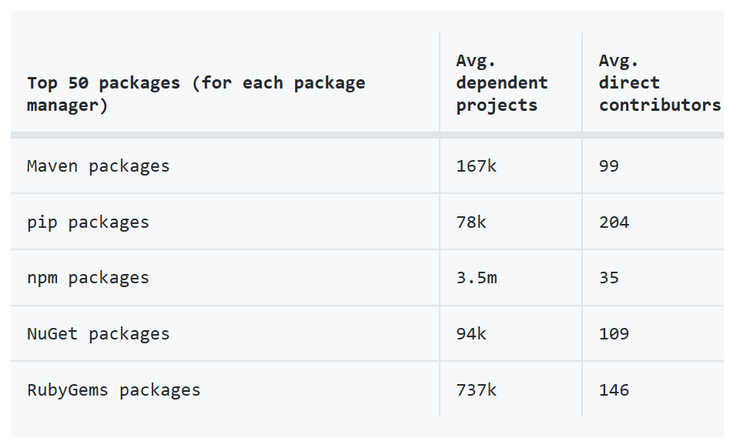
Task: Click the 'Top 50 packages' column header
Action: 196,94
